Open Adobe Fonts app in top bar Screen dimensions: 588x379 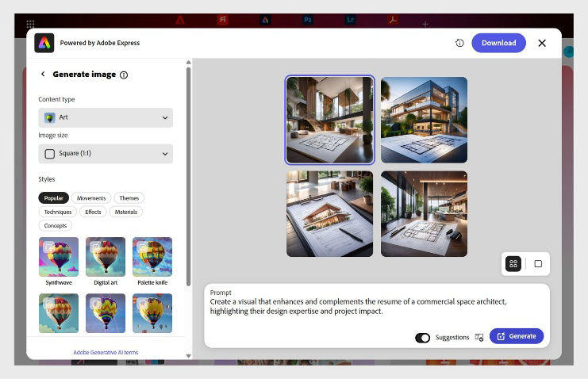[223, 20]
